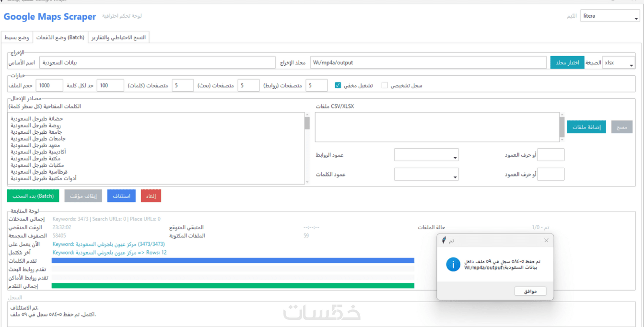Click the green إجمالي التقدم progress bar
The image size is (644, 327).
[x=233, y=286]
